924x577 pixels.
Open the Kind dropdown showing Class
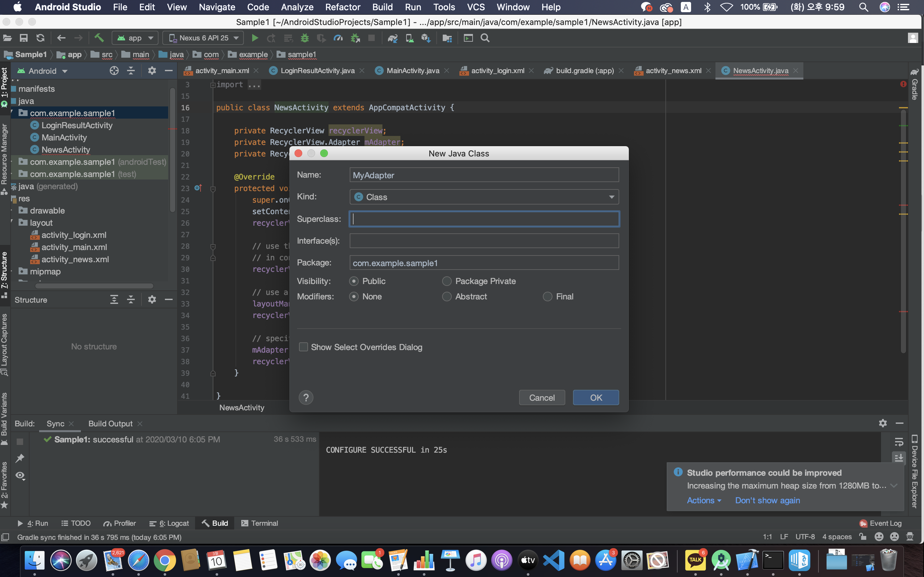pos(484,197)
